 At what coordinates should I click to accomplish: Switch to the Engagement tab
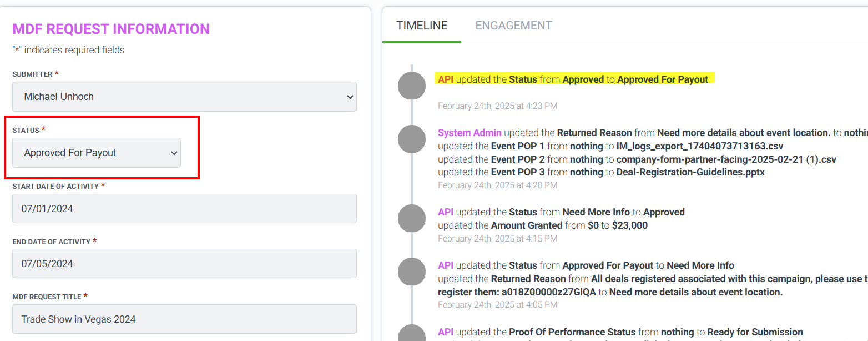click(x=513, y=26)
